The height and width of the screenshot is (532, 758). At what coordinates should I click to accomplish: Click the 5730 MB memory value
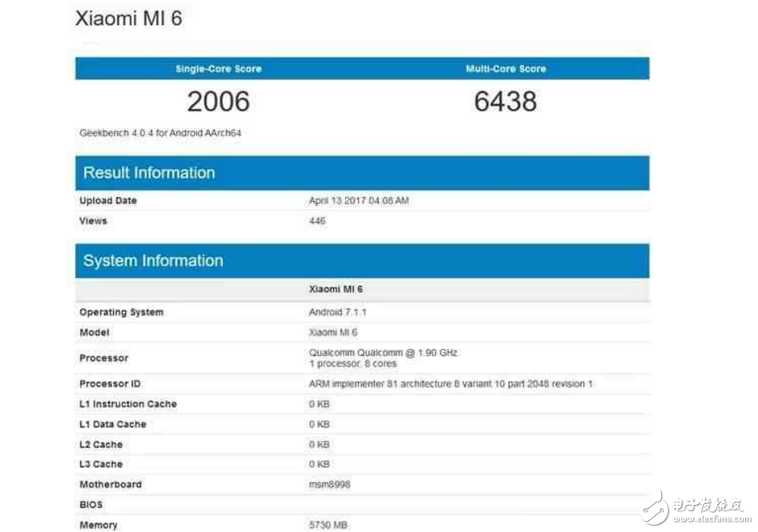click(x=329, y=526)
